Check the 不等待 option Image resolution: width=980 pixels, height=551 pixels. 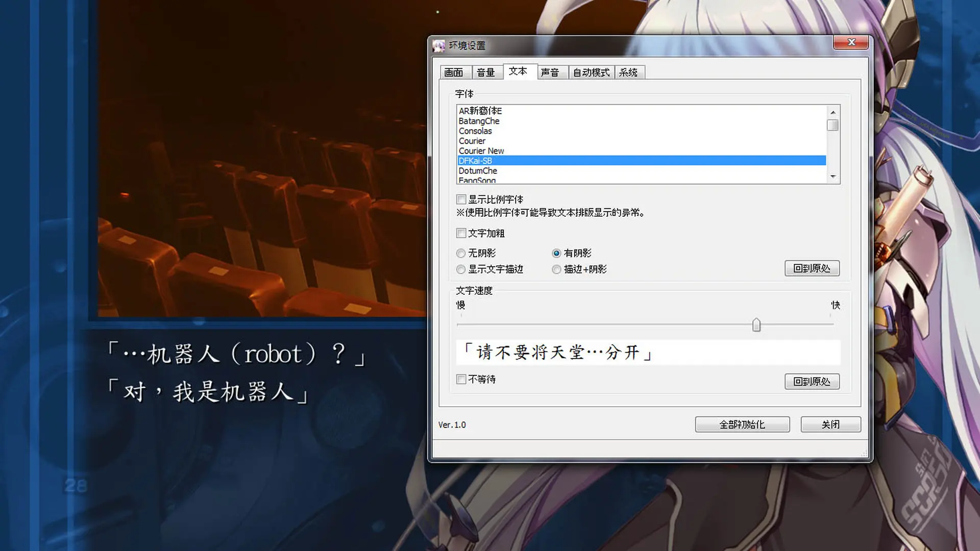tap(461, 379)
